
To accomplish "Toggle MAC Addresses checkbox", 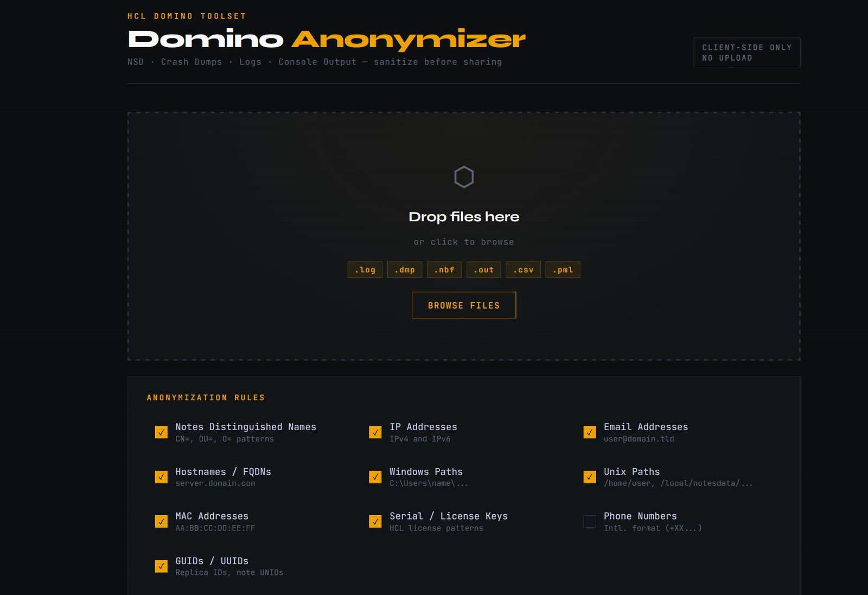I will tap(161, 521).
